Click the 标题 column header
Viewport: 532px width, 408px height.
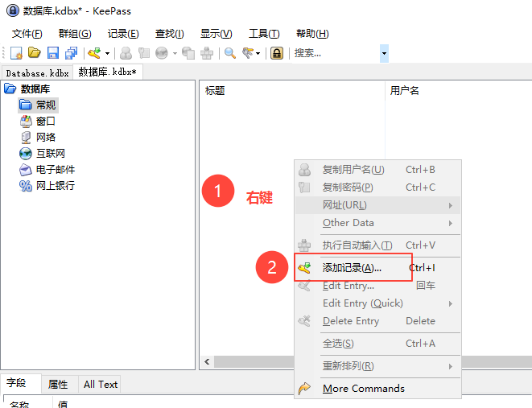292,91
